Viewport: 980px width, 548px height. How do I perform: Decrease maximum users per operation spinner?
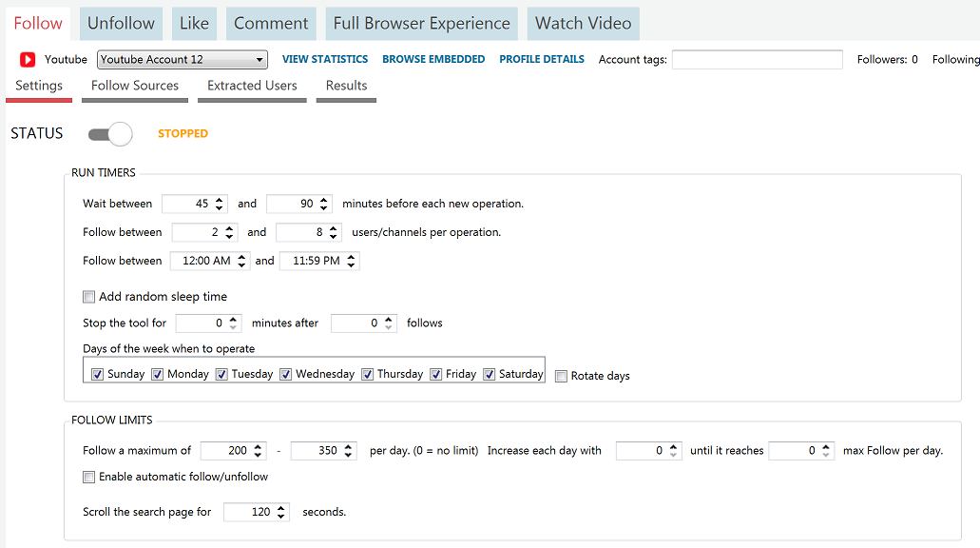[x=335, y=236]
